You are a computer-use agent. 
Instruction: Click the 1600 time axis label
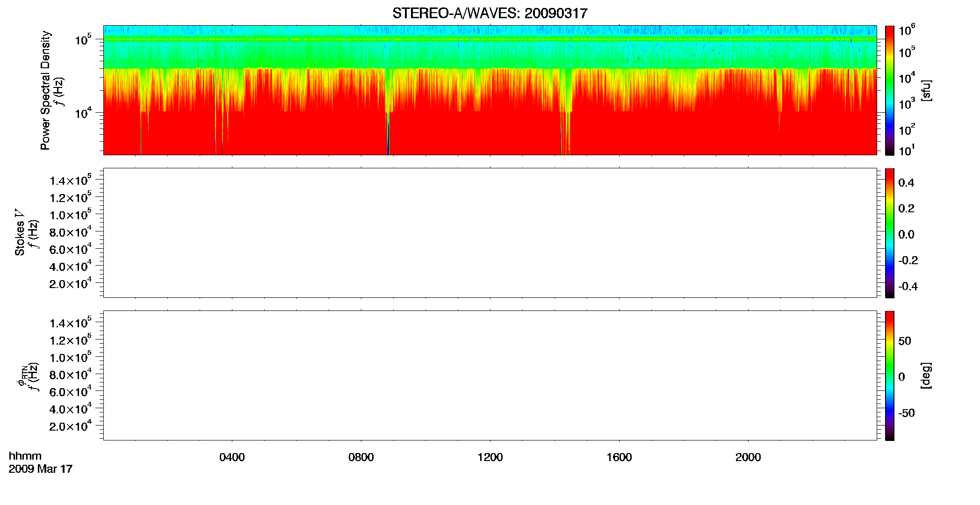coord(619,457)
